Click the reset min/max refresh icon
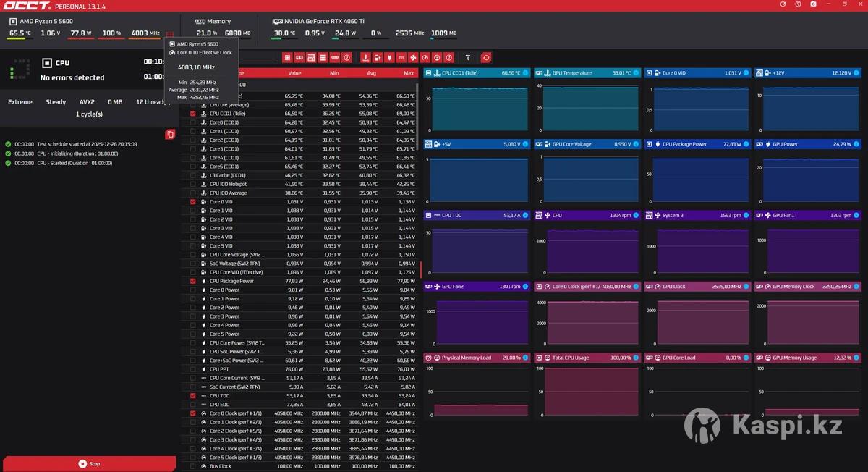868x472 pixels. tap(486, 57)
